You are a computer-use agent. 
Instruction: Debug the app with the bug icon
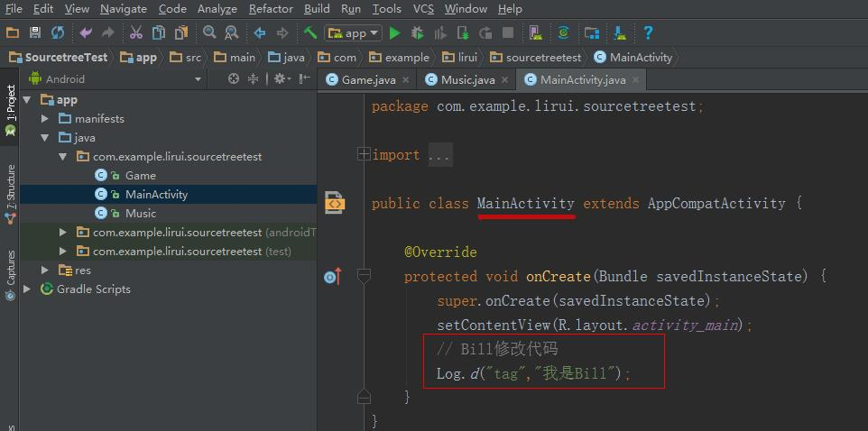(x=418, y=33)
